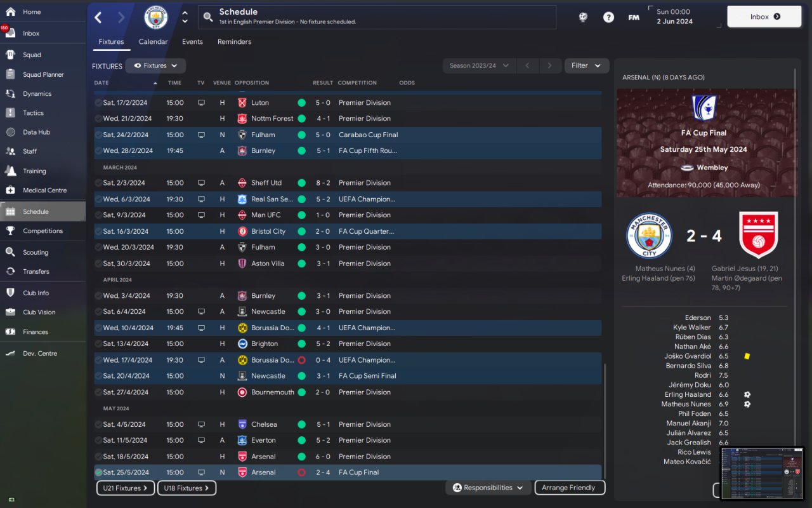Open the Season 2023/24 dropdown

pos(479,65)
